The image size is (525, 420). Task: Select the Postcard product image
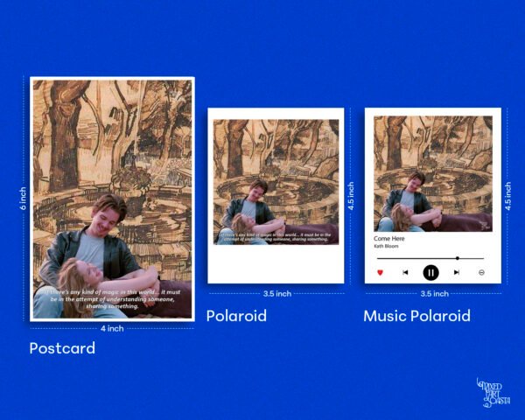pyautogui.click(x=111, y=175)
